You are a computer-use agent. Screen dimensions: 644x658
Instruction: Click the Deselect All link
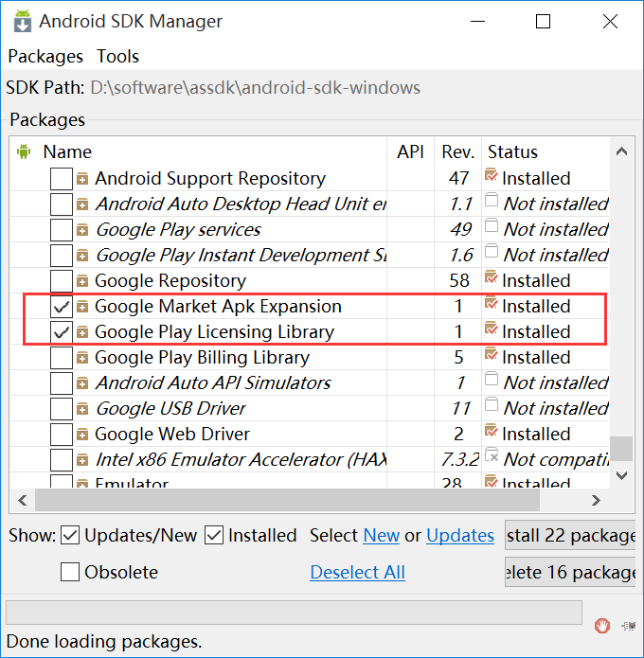357,572
